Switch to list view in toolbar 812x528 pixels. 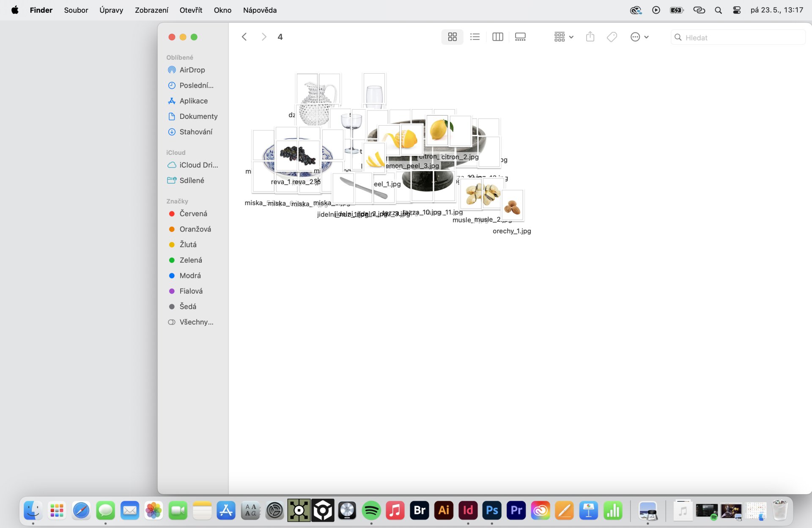point(475,37)
